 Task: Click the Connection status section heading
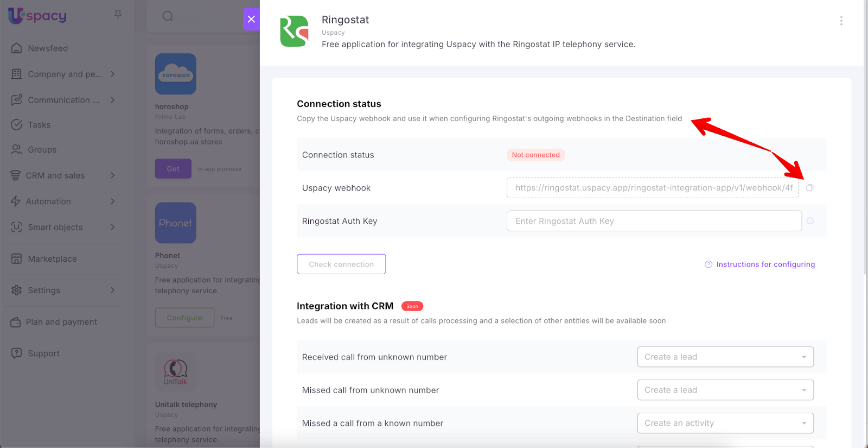click(x=339, y=104)
